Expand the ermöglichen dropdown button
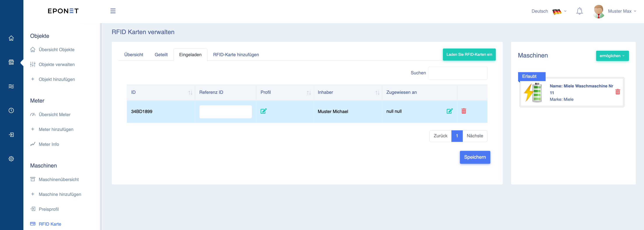644x230 pixels. tap(612, 56)
